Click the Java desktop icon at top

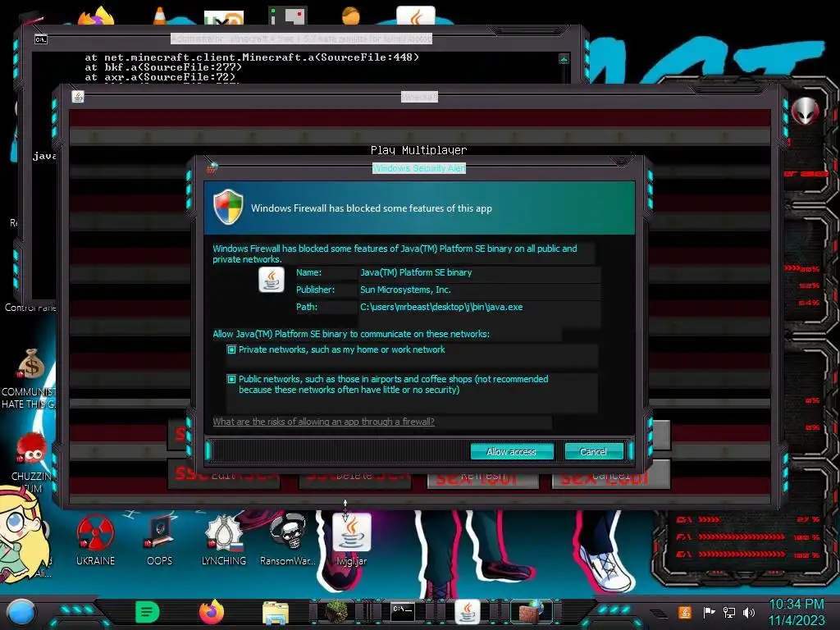[416, 16]
